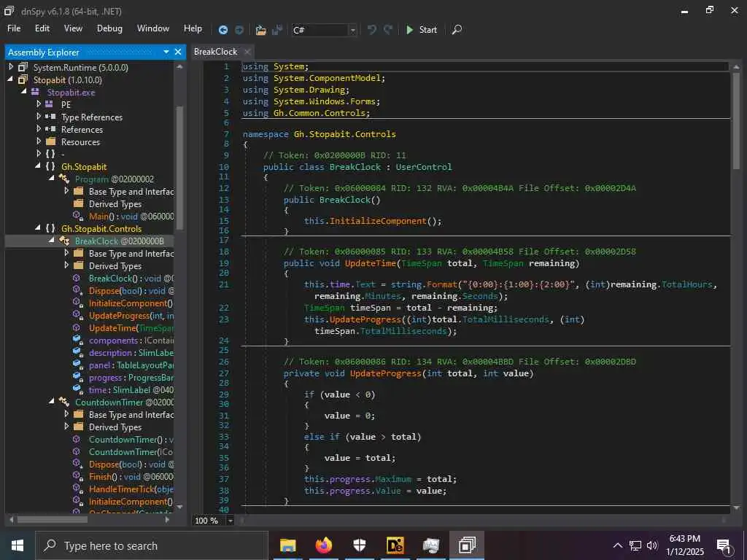This screenshot has width=747, height=560.
Task: Select the References tree item
Action: [x=82, y=130]
